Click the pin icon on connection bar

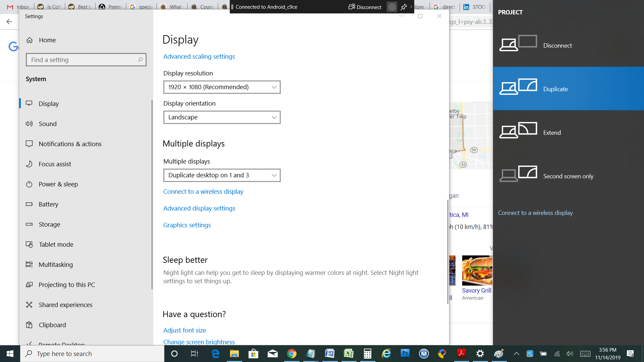[x=404, y=7]
